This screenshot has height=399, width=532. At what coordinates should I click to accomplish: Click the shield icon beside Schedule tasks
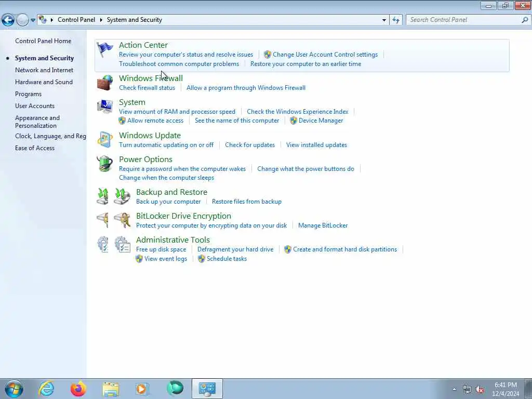[x=202, y=259]
